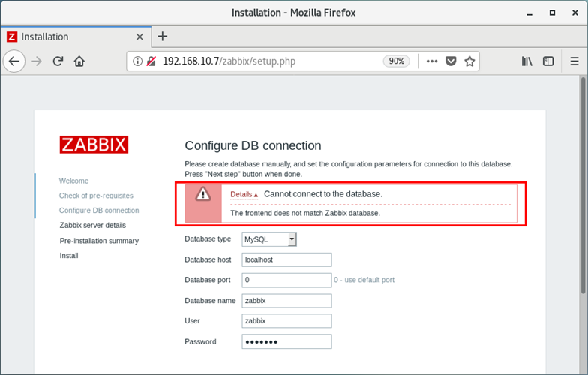The height and width of the screenshot is (375, 588).
Task: Click the Configure DB connection heading
Action: 253,145
